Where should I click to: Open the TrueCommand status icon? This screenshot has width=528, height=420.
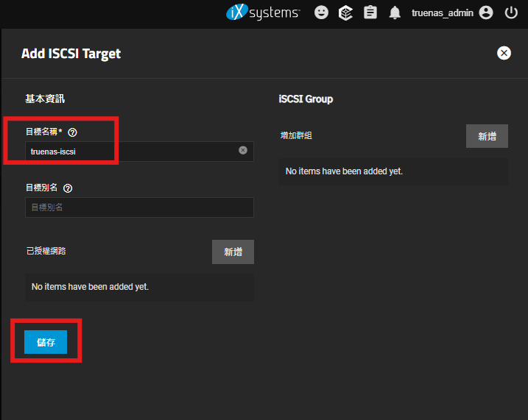pos(345,13)
